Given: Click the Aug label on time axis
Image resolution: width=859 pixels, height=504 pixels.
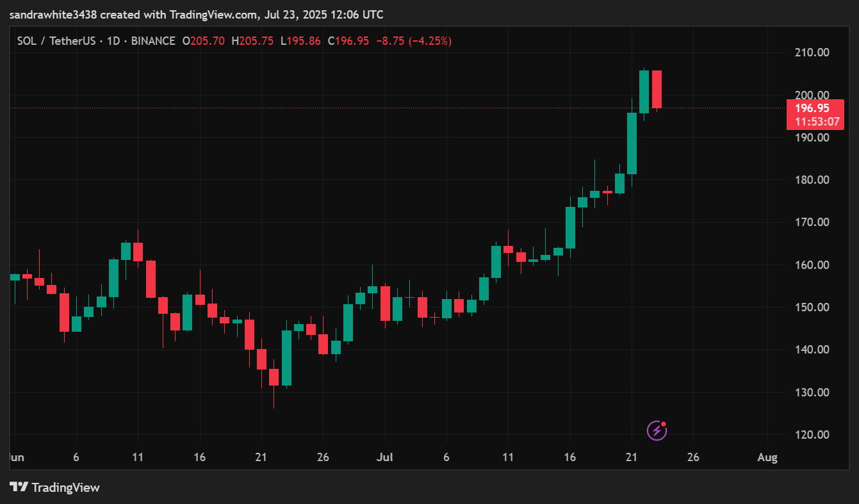Looking at the screenshot, I should click(x=767, y=458).
